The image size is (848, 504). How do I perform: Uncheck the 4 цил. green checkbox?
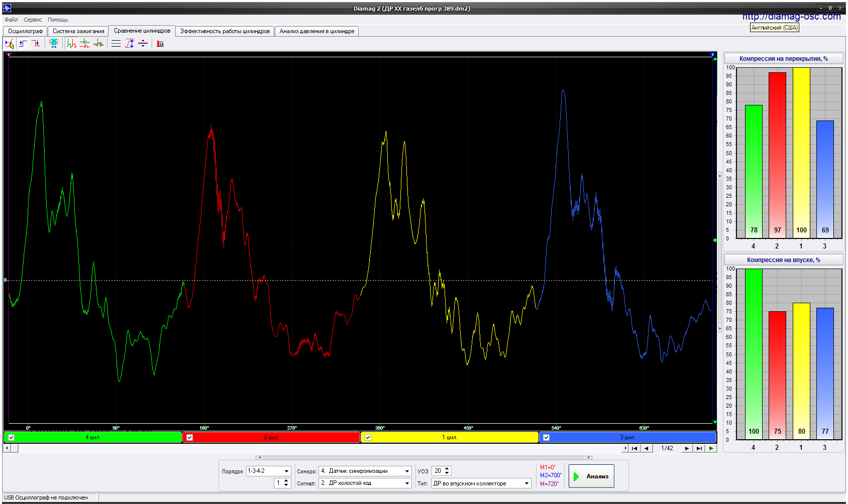point(11,437)
